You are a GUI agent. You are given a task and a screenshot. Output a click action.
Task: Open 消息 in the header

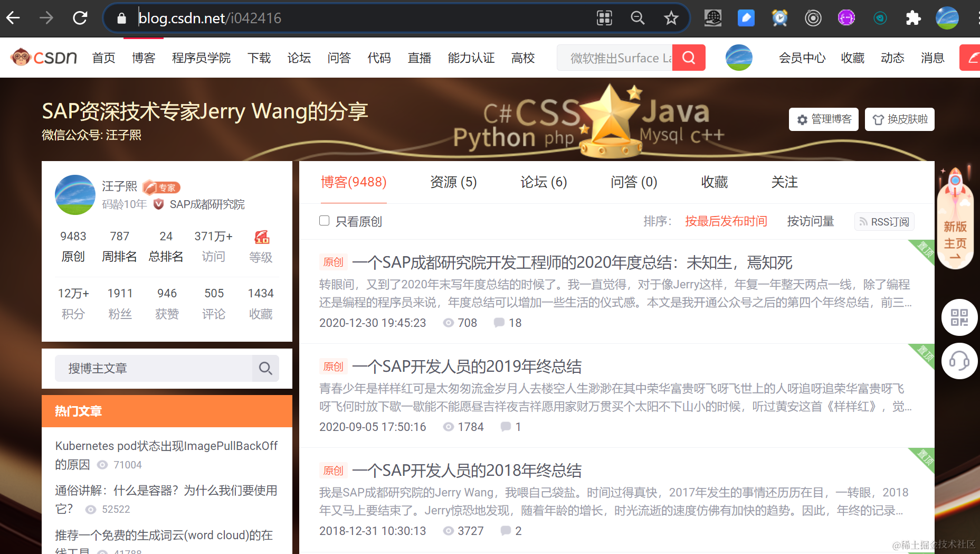coord(933,58)
